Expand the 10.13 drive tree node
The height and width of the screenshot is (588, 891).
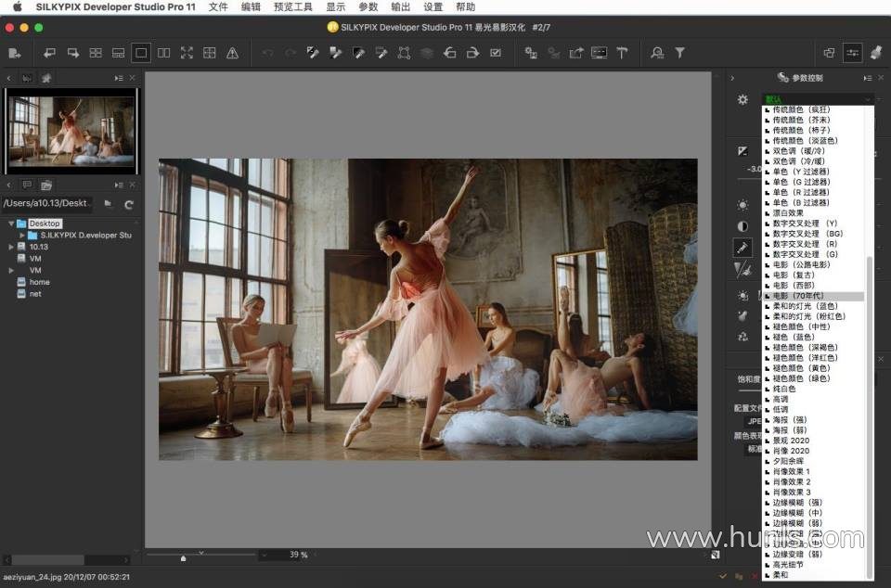[x=11, y=248]
